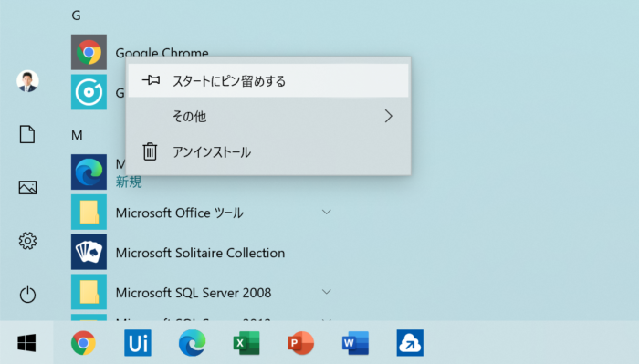Click the M section letter header
639x364 pixels.
coord(77,135)
